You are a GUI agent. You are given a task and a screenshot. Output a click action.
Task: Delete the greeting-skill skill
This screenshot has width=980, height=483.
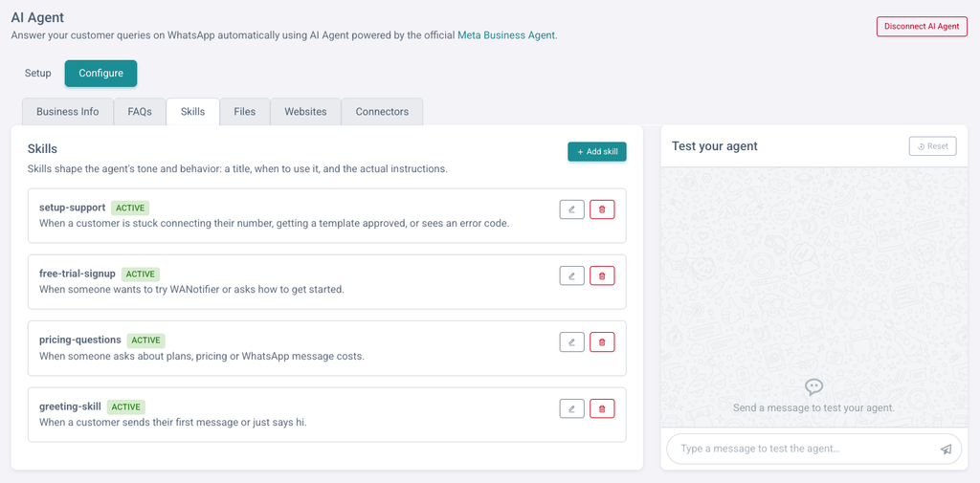pos(602,408)
